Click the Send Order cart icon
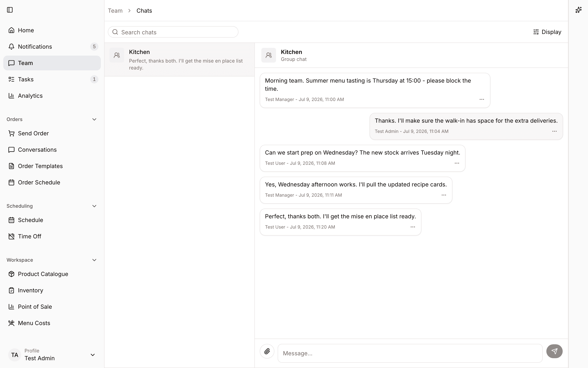Viewport: 588px width, 368px height. pyautogui.click(x=11, y=133)
